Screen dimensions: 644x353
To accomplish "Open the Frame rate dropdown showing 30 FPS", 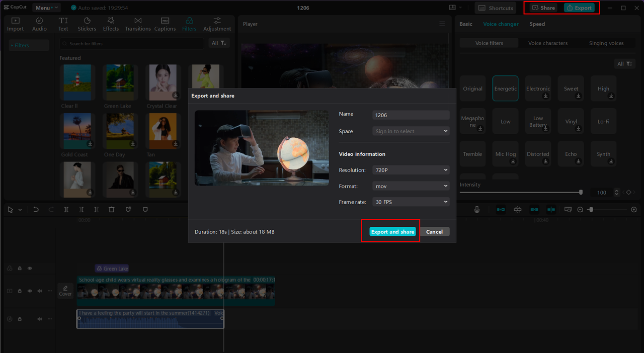I will 411,202.
